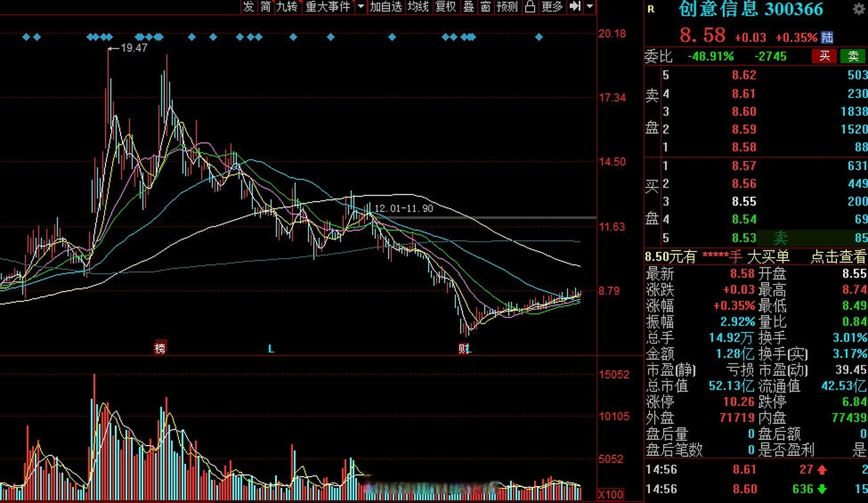The height and width of the screenshot is (503, 868).
Task: Click the 内盘 value 77439
Action: coord(849,418)
